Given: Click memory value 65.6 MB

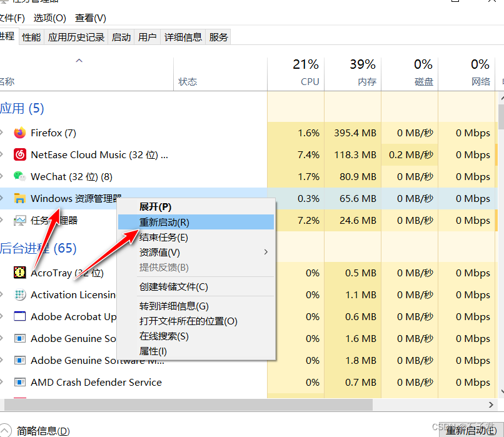Looking at the screenshot, I should [358, 198].
